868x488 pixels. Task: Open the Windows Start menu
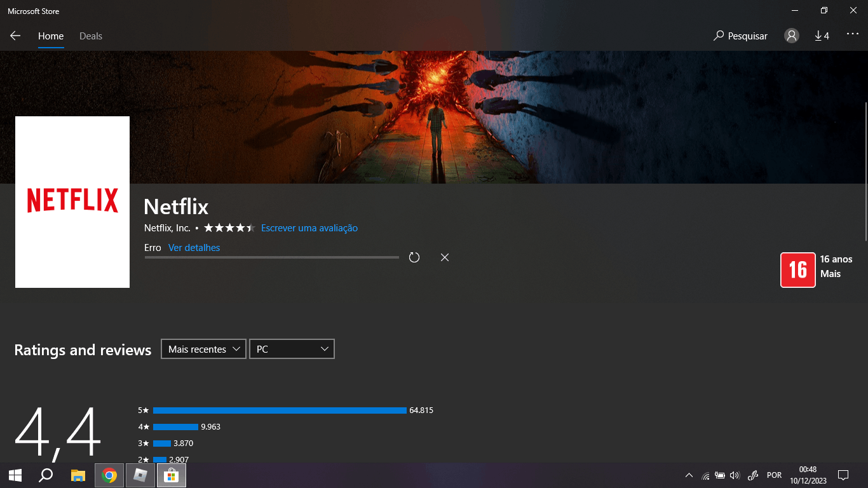click(x=15, y=475)
